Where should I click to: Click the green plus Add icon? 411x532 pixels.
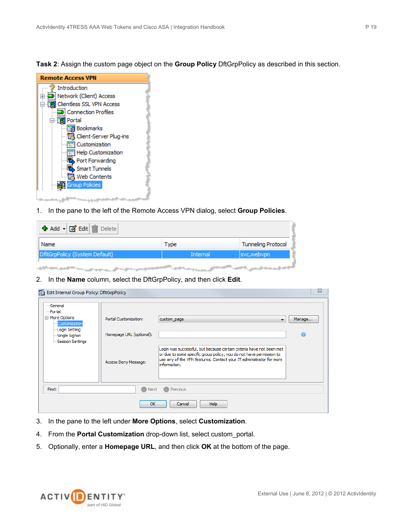pos(45,228)
